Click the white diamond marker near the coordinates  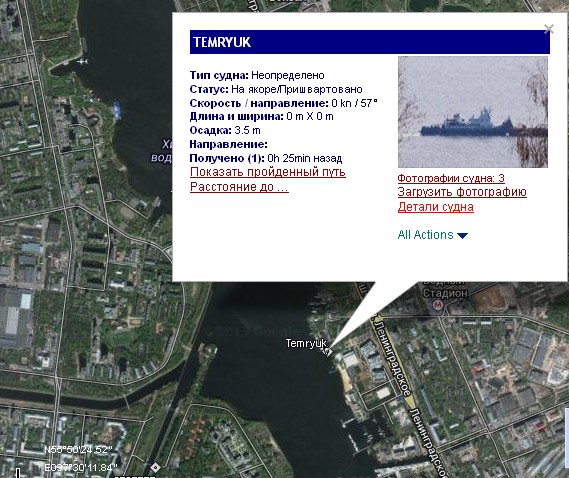(155, 467)
